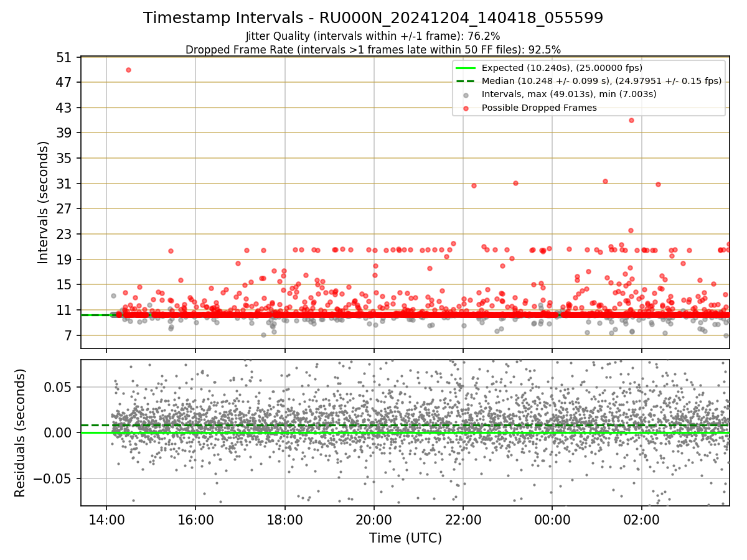Click the 'Time (UTC)' x-axis label
This screenshot has width=747, height=560.
point(405,538)
